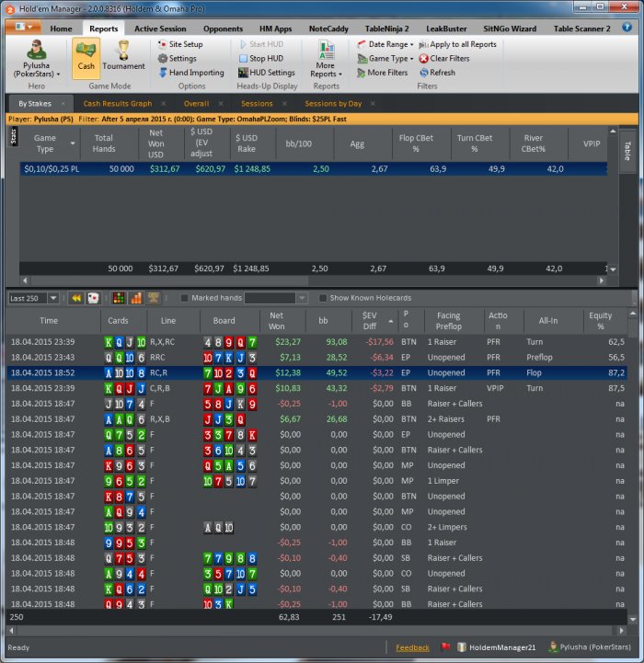Switch to Home ribbon tab

pos(61,29)
